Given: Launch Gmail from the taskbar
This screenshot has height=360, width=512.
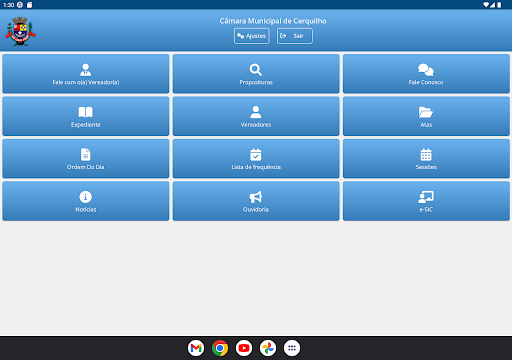Looking at the screenshot, I should click(196, 348).
